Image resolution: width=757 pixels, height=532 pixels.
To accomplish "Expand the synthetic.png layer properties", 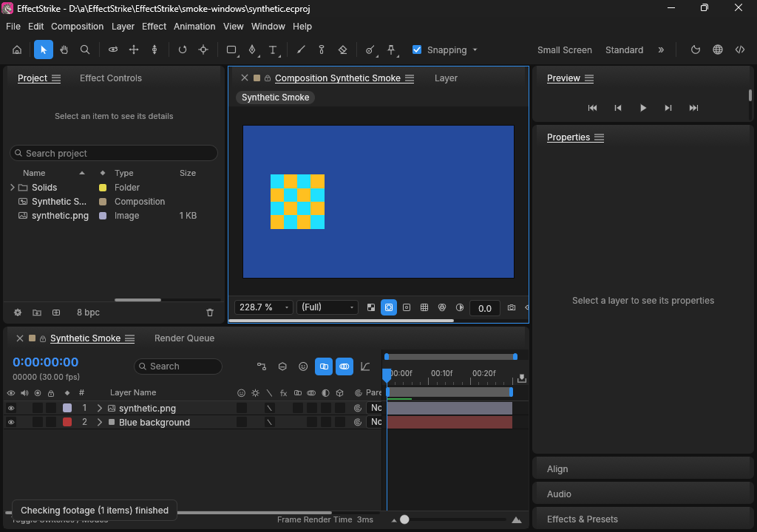I will (100, 409).
